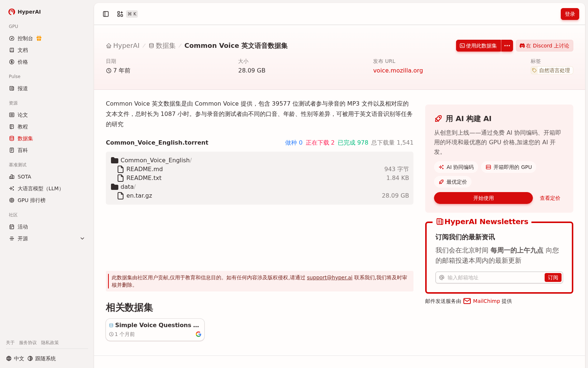
Task: Click en.tar.gz file icon
Action: pos(121,195)
